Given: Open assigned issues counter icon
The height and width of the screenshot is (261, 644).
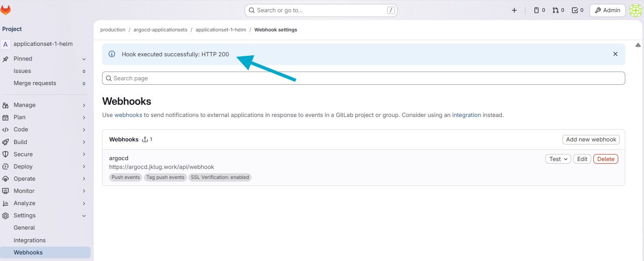Looking at the screenshot, I should 539,10.
